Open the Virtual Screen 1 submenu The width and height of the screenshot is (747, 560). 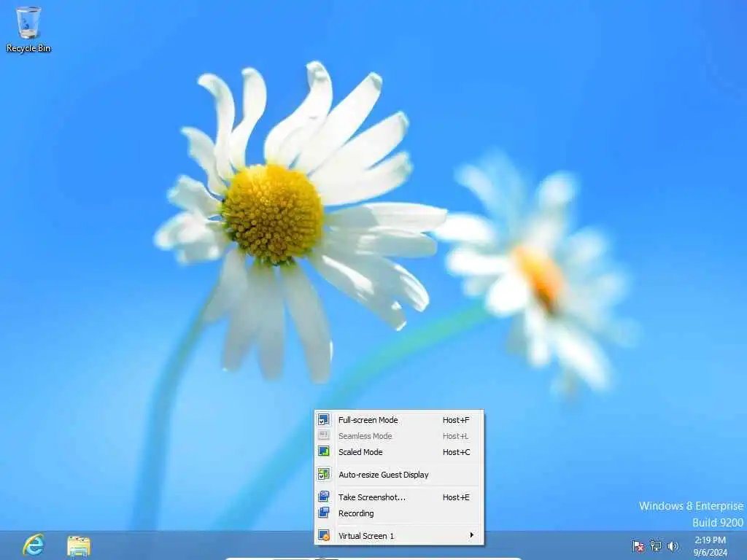point(399,536)
